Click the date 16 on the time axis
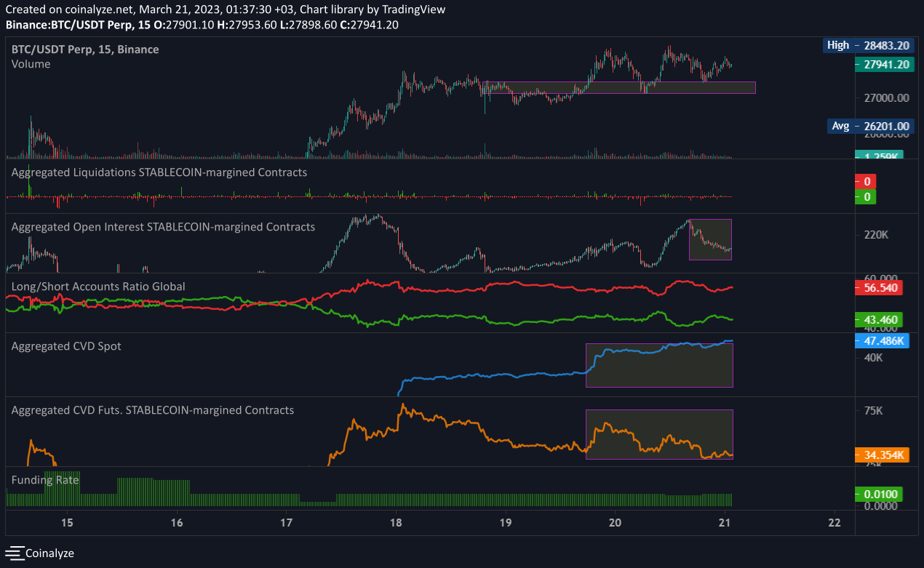The height and width of the screenshot is (568, 924). [177, 523]
